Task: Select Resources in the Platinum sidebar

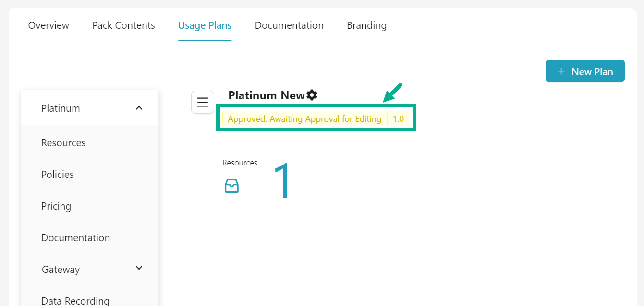Action: (63, 143)
